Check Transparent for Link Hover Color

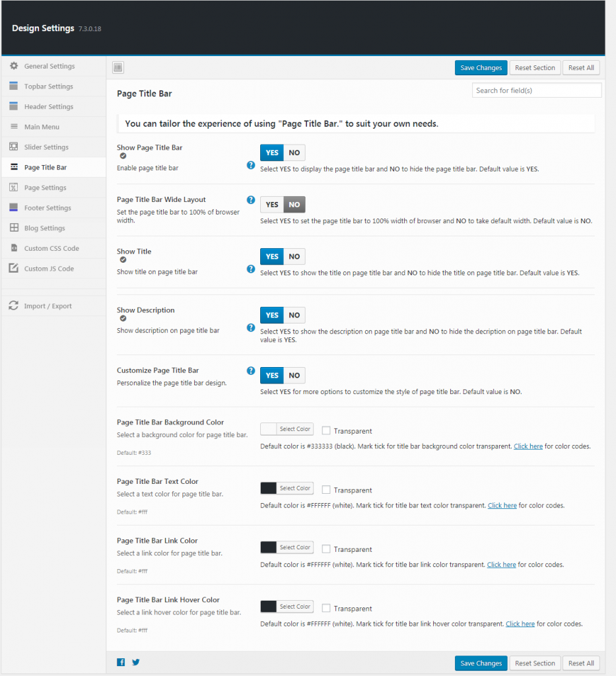click(x=326, y=608)
